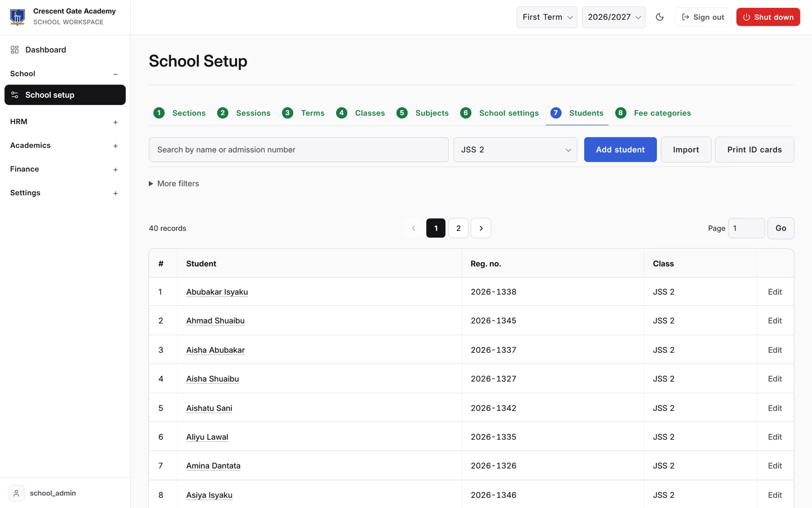Open Aisha Abubakar student link

pyautogui.click(x=215, y=350)
